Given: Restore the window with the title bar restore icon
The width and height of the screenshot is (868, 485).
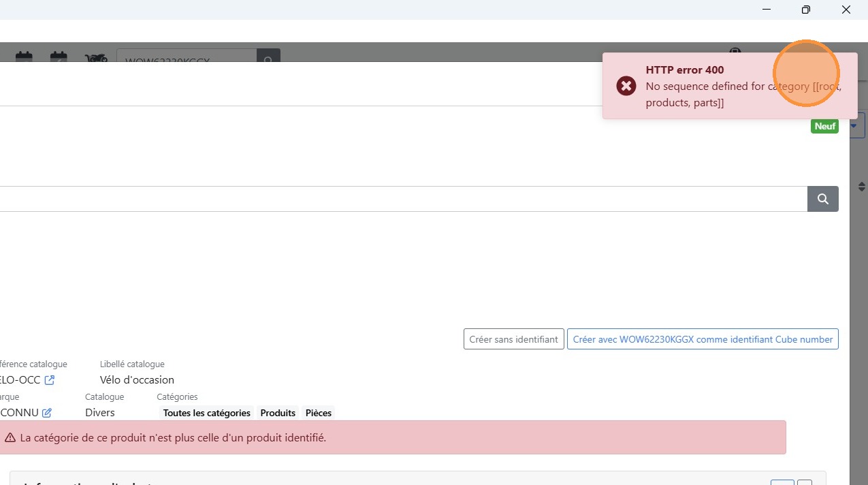Looking at the screenshot, I should tap(806, 10).
